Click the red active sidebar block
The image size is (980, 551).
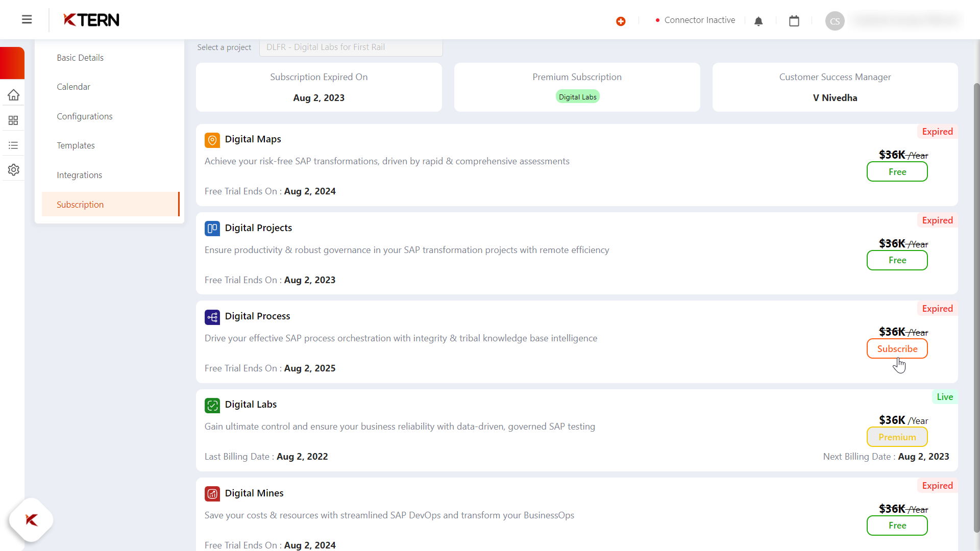pyautogui.click(x=12, y=63)
